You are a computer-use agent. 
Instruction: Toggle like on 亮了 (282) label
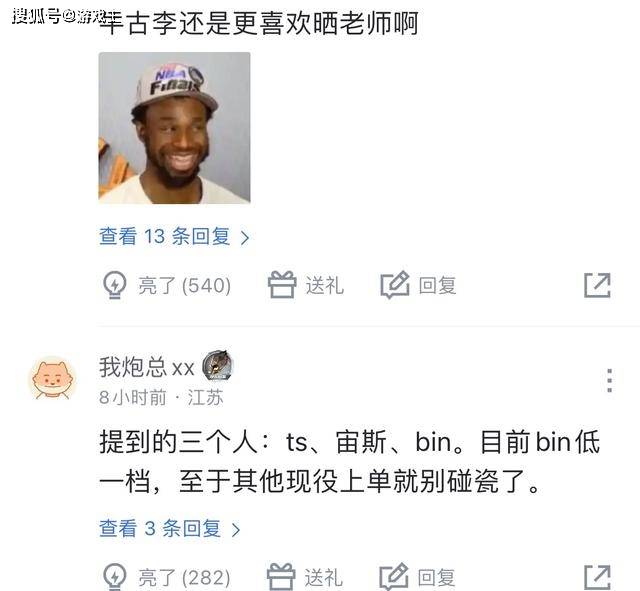184,578
